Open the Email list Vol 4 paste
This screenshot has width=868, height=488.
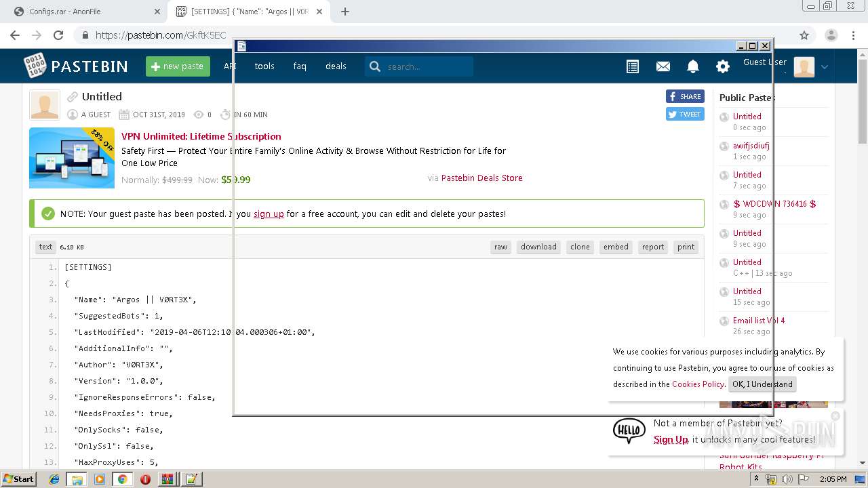point(759,321)
